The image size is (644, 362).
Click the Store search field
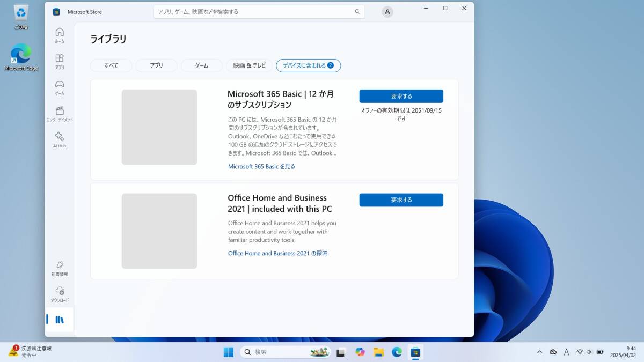[259, 12]
